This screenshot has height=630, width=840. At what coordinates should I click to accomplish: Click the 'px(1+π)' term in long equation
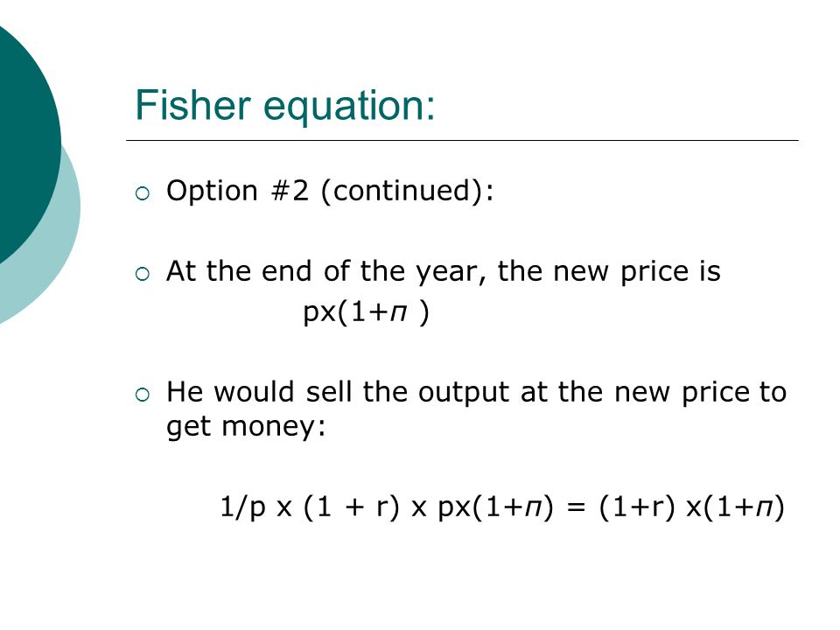tap(495, 507)
